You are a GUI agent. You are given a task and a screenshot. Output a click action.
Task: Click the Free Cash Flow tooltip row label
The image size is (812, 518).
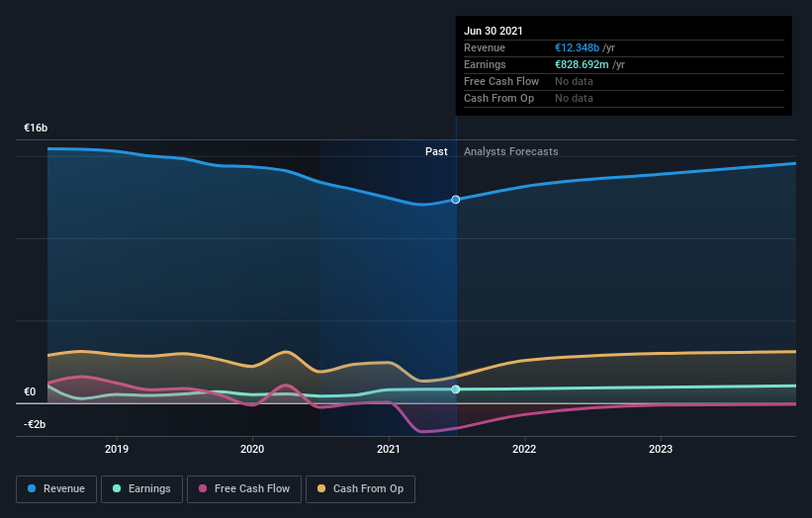[x=501, y=81]
